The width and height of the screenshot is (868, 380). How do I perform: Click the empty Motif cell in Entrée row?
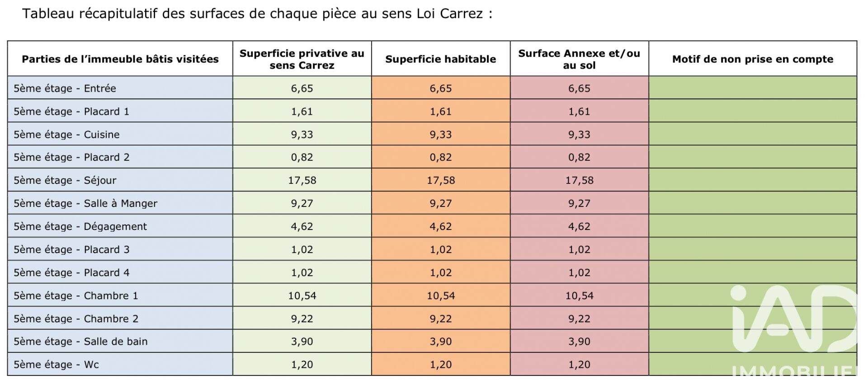click(x=752, y=89)
